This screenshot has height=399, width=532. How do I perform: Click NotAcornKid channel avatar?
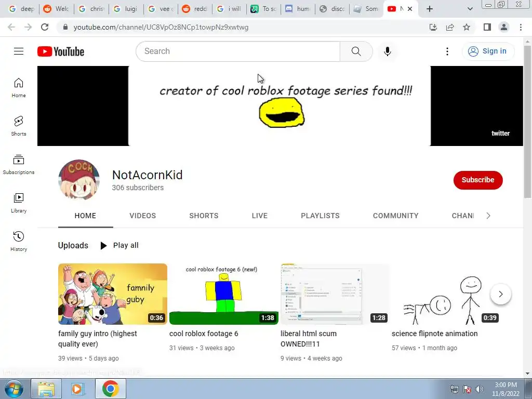tap(79, 180)
